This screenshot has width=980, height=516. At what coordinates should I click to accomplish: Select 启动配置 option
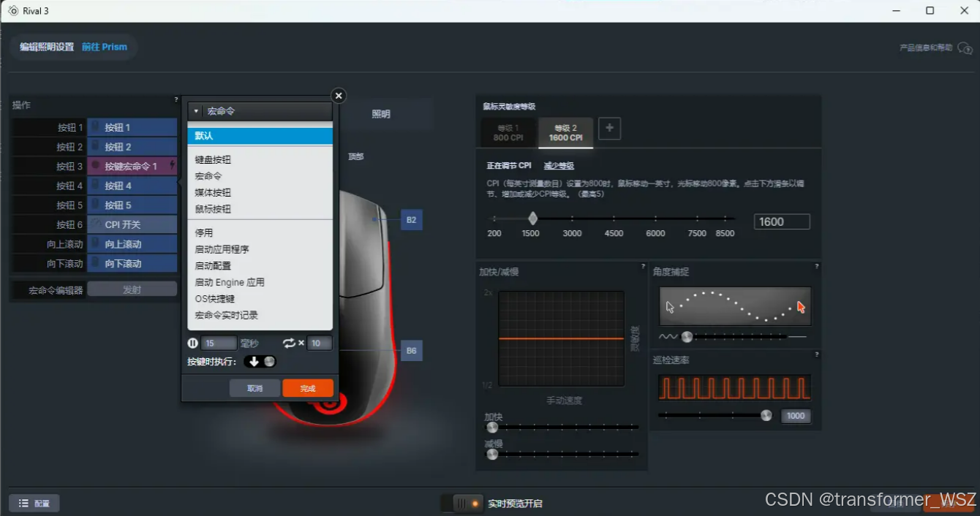click(213, 266)
